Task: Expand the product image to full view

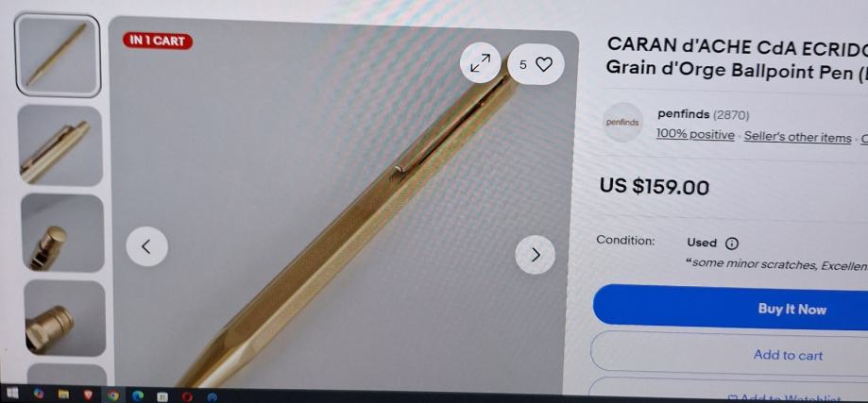Action: [x=480, y=63]
